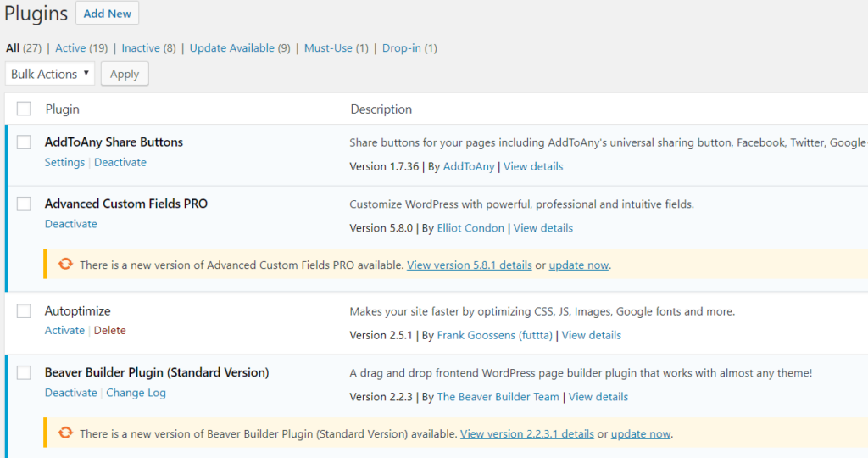
Task: Visit The Beaver Builder Team link
Action: click(x=498, y=397)
